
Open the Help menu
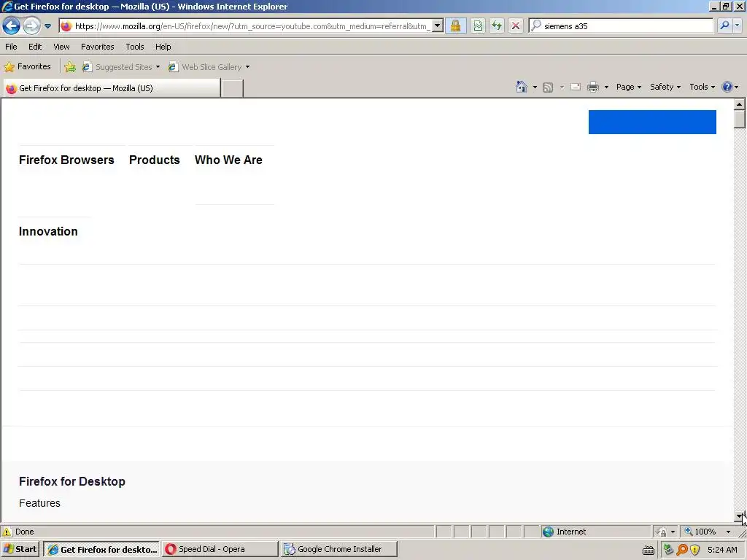(x=163, y=47)
